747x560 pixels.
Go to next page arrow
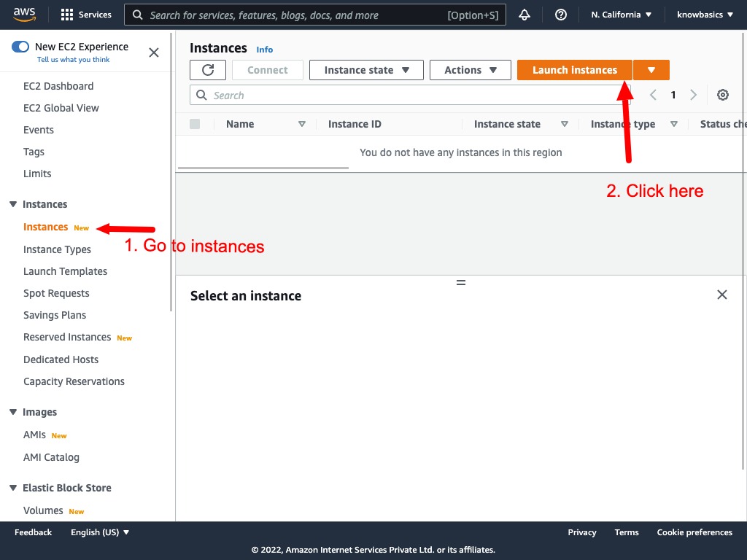pyautogui.click(x=693, y=95)
